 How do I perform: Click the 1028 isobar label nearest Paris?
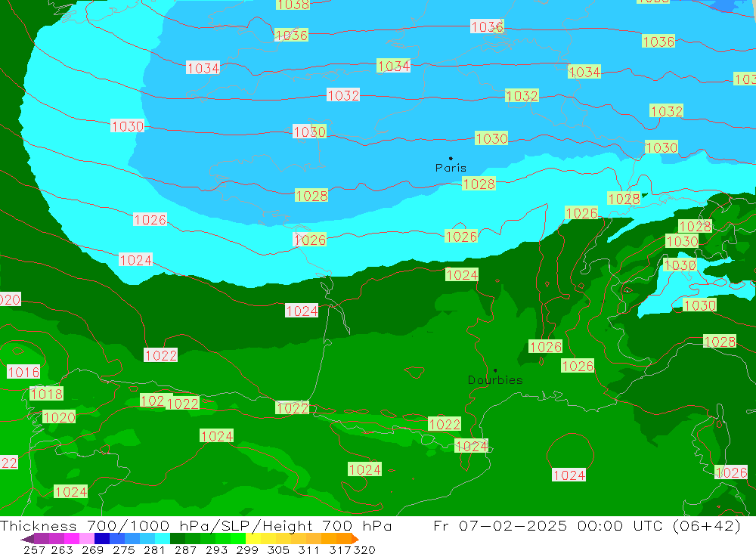(x=479, y=184)
